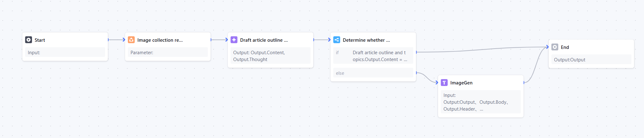Screen dimensions: 644x138
Task: Select the "Determine whether ..." node title
Action: pyautogui.click(x=366, y=40)
